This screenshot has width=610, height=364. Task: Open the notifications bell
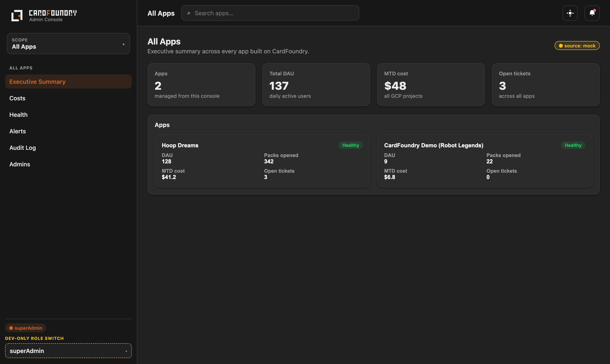click(x=592, y=13)
